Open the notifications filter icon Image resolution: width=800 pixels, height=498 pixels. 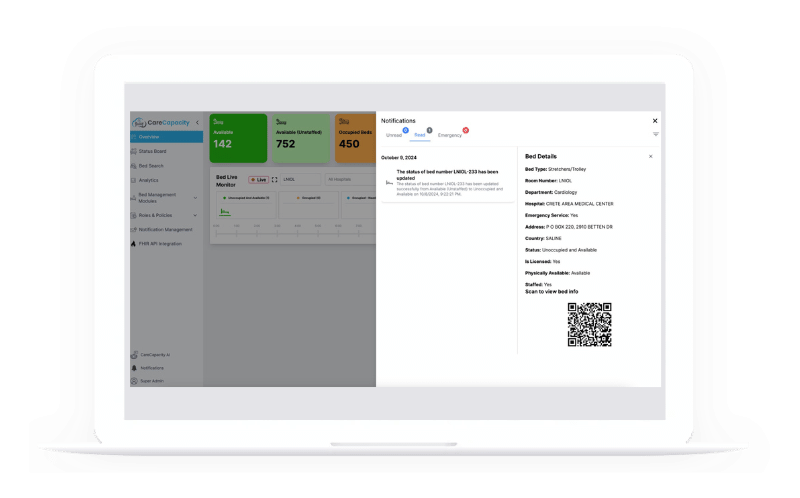pos(655,134)
